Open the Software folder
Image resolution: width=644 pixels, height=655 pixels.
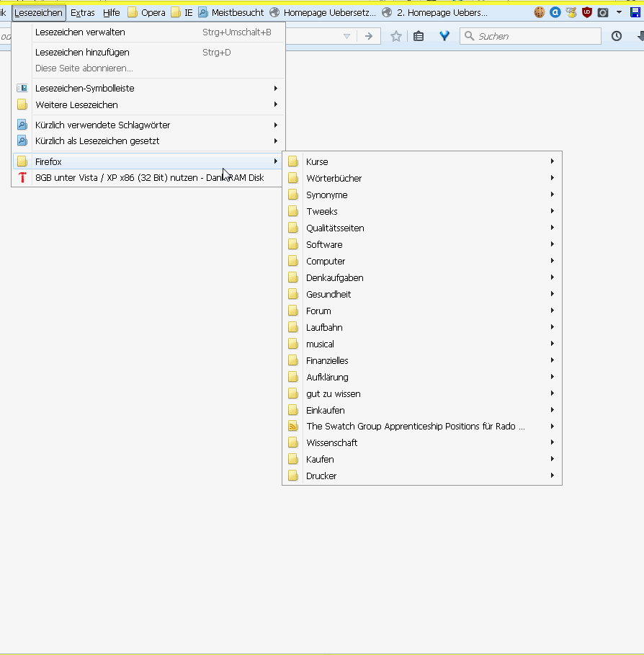click(422, 244)
